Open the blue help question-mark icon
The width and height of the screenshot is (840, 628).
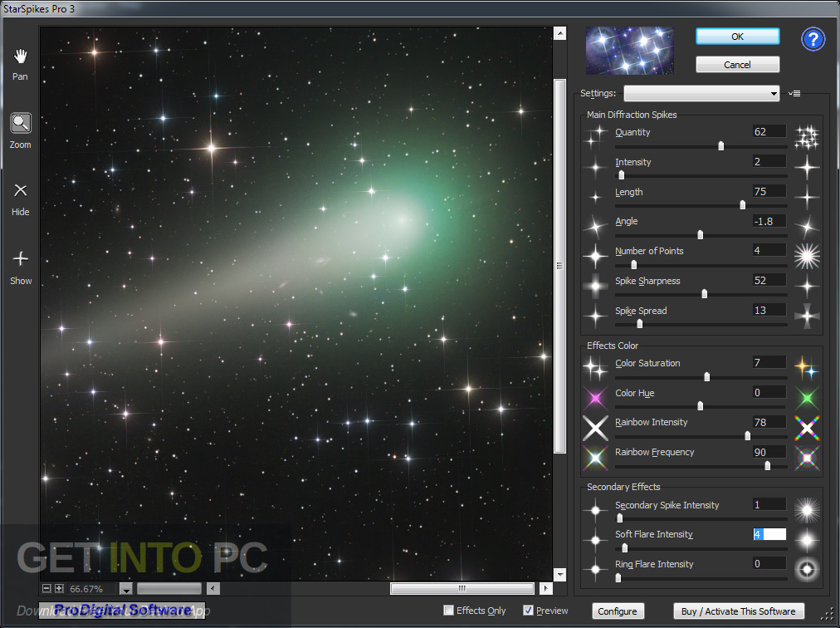pos(813,38)
